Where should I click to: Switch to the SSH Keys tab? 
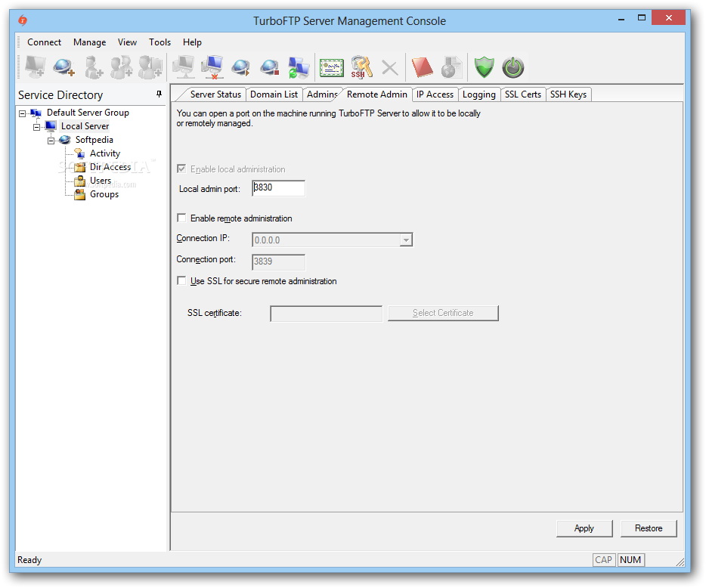tap(568, 94)
